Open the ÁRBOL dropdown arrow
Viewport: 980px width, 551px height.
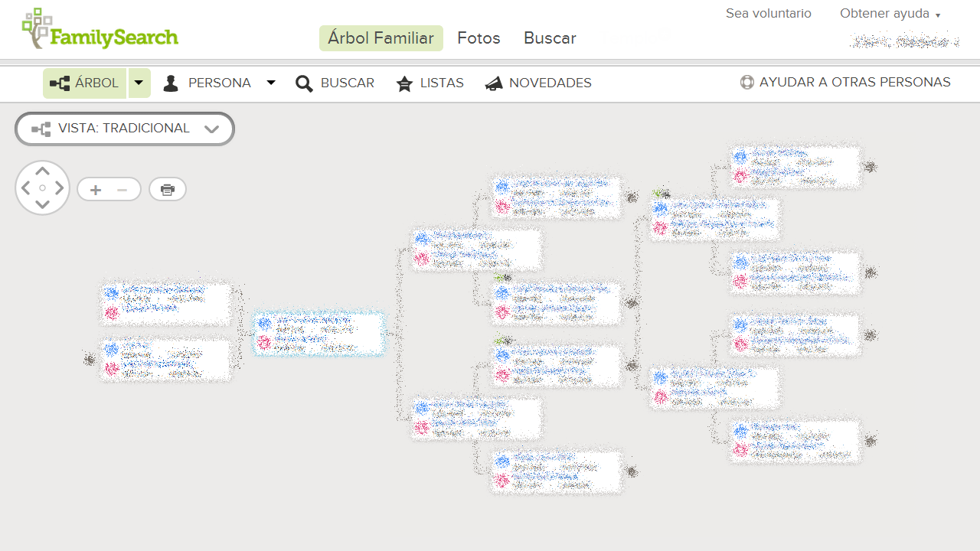tap(139, 83)
